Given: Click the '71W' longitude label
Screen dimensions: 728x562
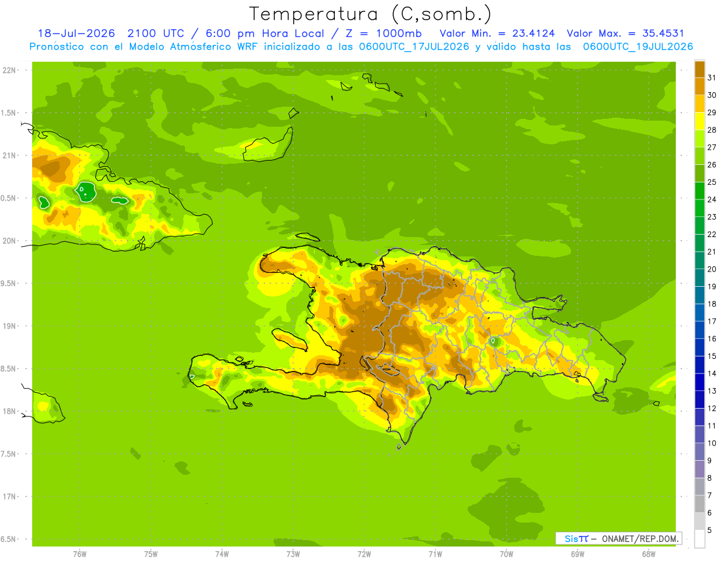Looking at the screenshot, I should (435, 554).
